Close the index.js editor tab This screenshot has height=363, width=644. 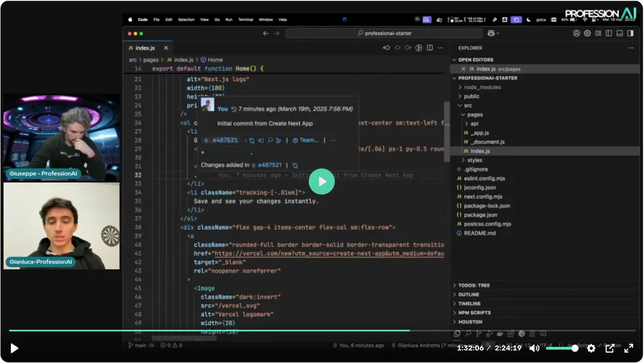pos(166,48)
